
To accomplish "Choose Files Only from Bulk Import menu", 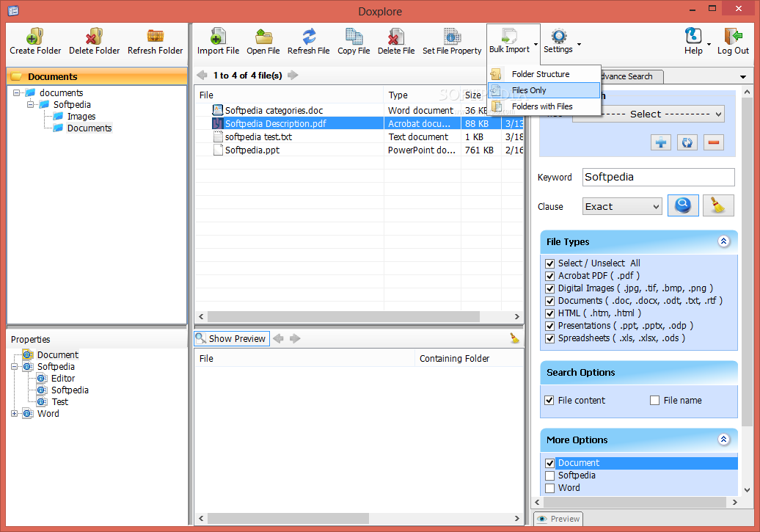I will 544,90.
